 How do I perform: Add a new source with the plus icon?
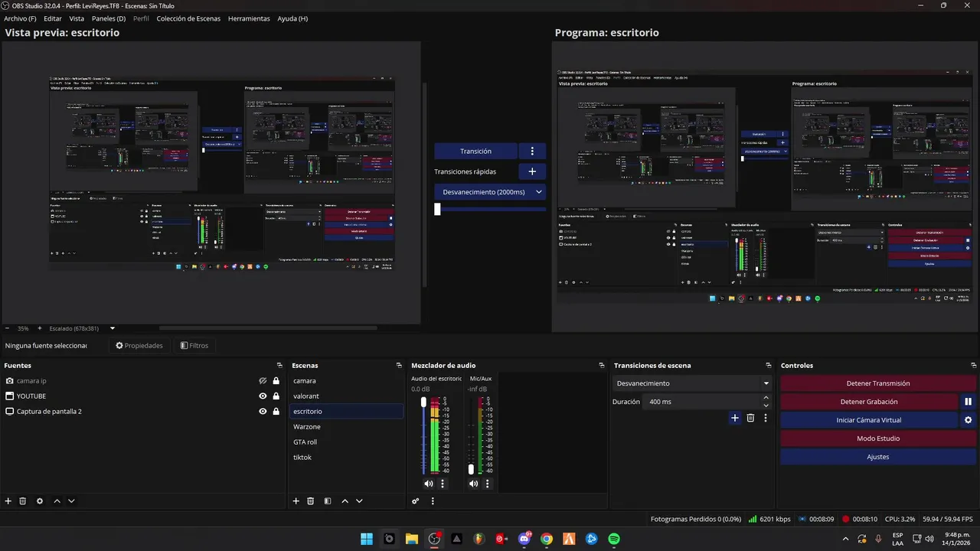click(x=8, y=501)
